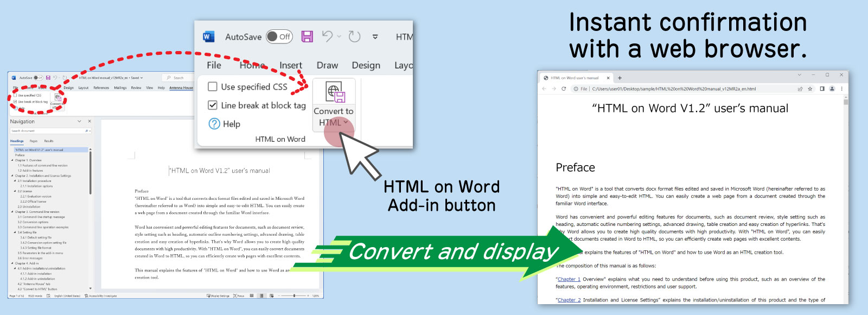Click site information icon beside File in address bar
Viewport: 868px width, 315px height.
(576, 89)
